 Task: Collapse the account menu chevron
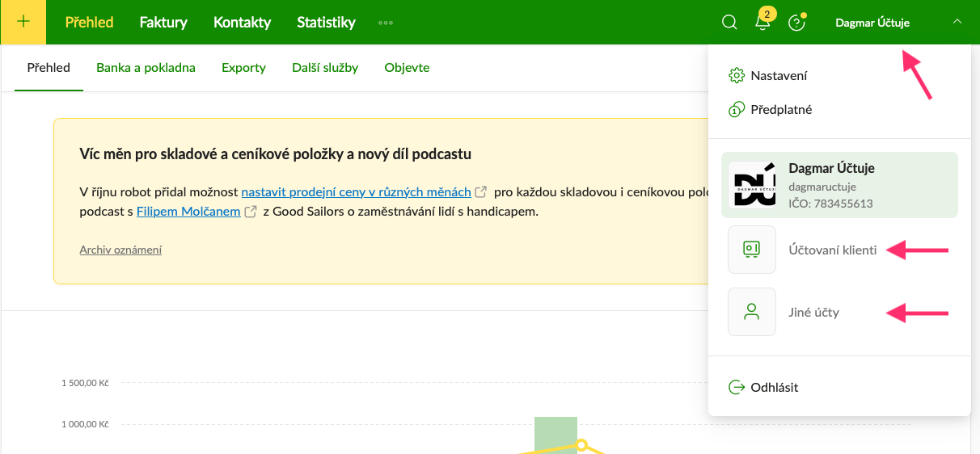tap(957, 22)
